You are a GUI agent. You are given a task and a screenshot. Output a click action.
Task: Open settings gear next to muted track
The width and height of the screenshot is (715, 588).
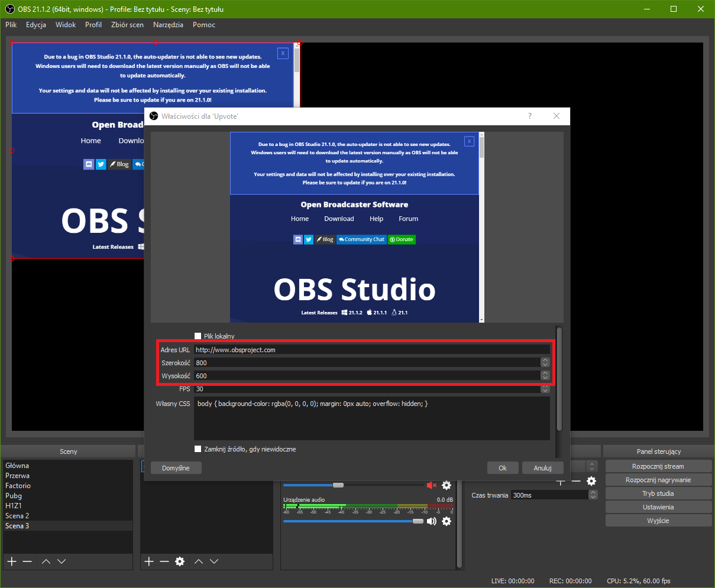point(447,485)
